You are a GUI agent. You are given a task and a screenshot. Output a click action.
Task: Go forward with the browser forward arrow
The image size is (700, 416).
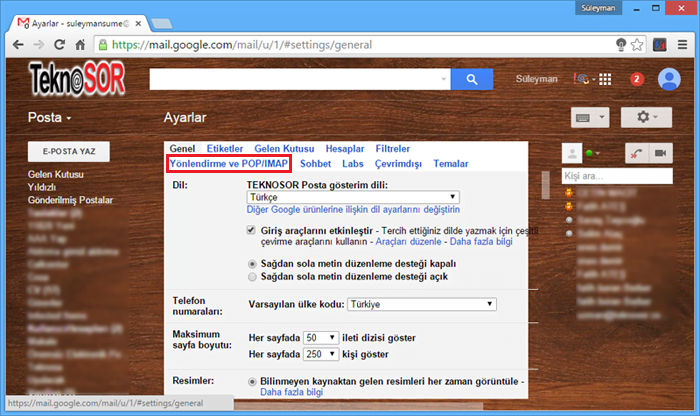[38, 45]
